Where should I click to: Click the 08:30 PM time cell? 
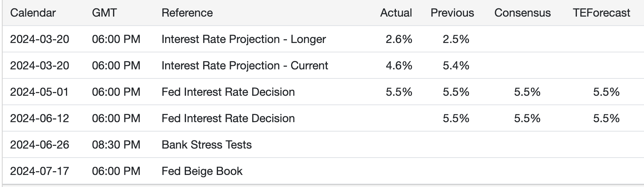tap(116, 145)
